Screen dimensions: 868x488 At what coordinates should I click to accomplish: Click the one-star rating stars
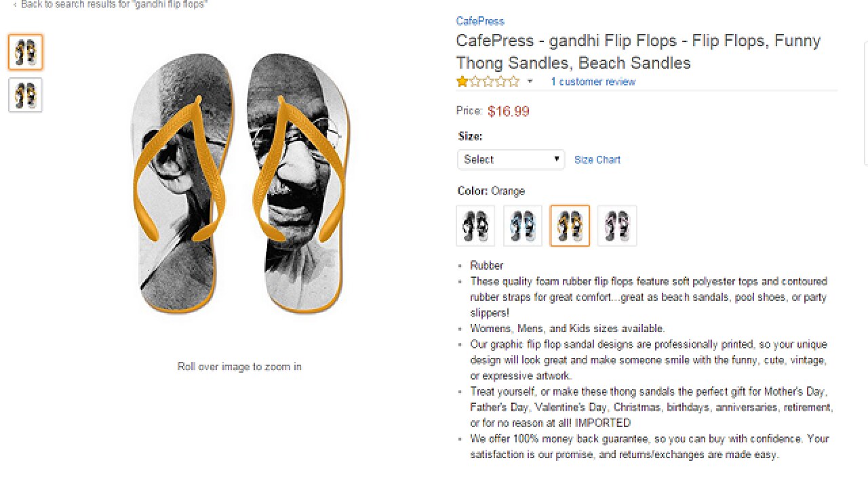click(488, 81)
